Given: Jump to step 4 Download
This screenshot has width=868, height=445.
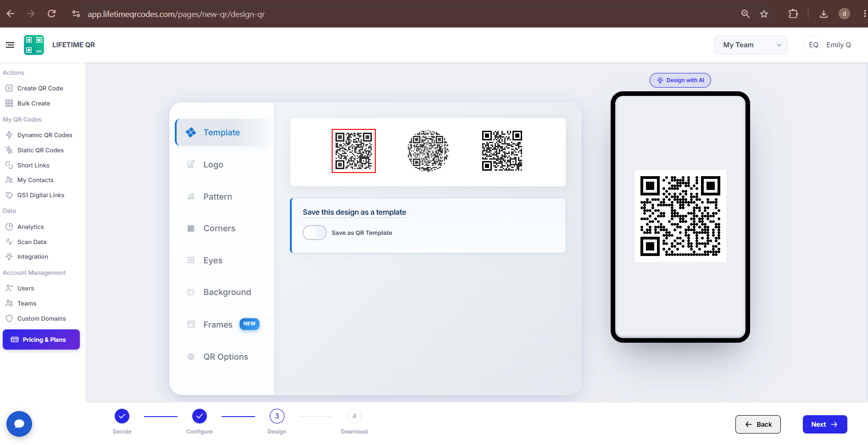Looking at the screenshot, I should coord(354,416).
